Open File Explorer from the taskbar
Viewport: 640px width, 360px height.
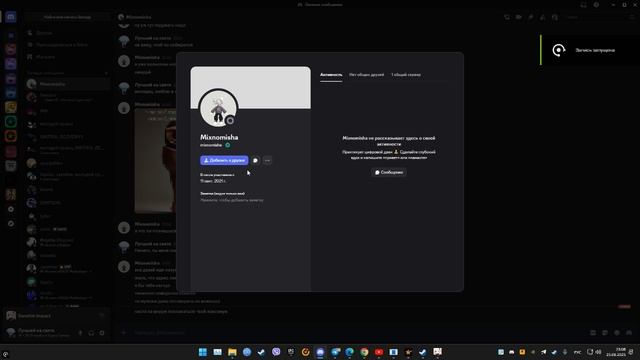(232, 352)
